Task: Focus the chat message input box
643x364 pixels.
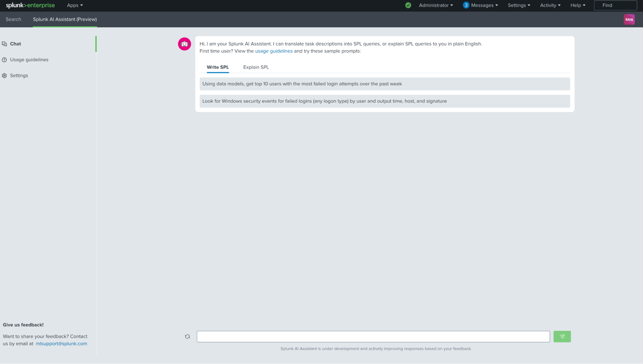Action: (373, 337)
